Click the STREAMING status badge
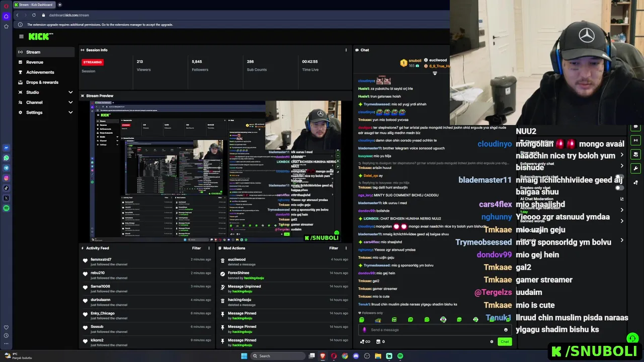 (93, 62)
